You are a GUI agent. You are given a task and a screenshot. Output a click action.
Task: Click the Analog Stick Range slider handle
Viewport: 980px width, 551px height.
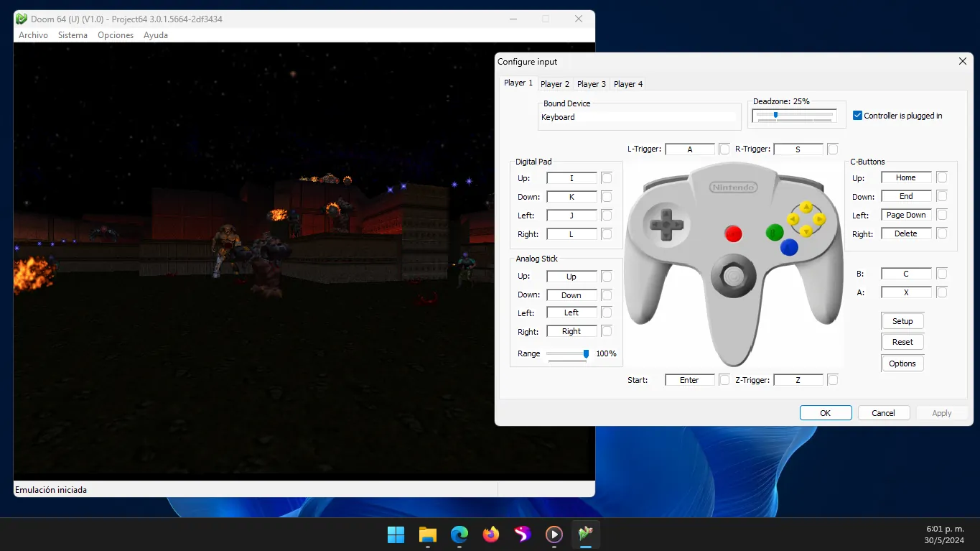586,353
